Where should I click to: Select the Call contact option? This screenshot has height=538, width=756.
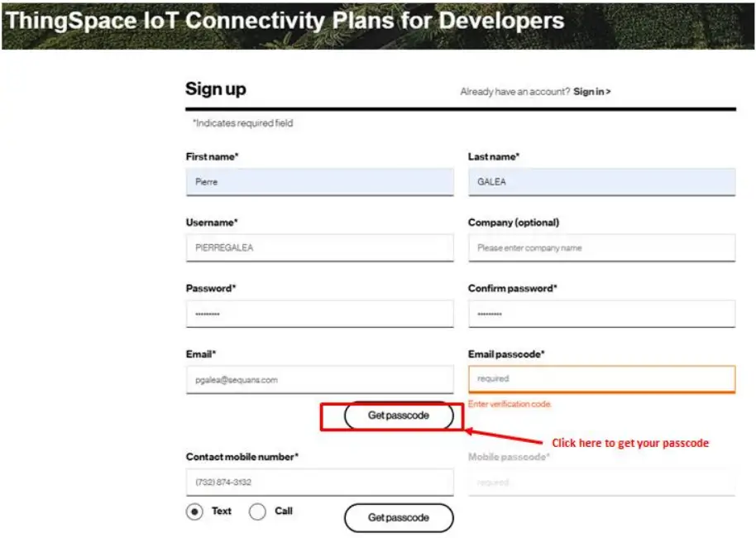click(x=257, y=512)
